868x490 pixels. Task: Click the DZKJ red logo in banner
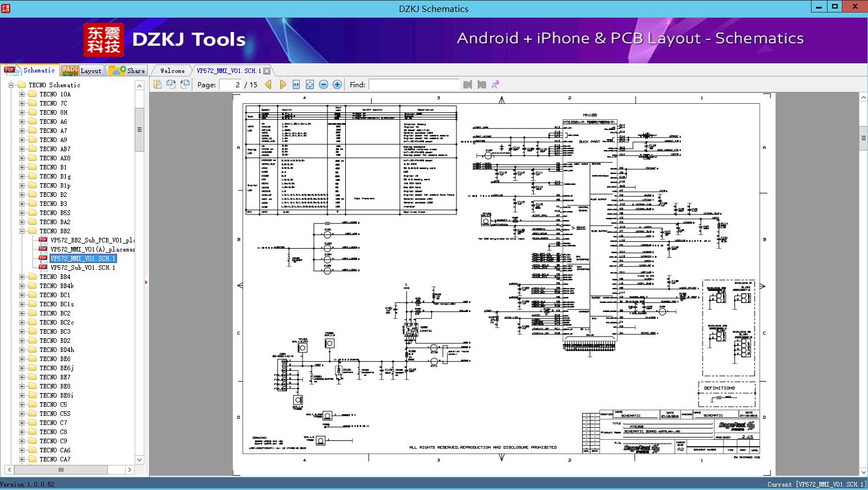[104, 40]
